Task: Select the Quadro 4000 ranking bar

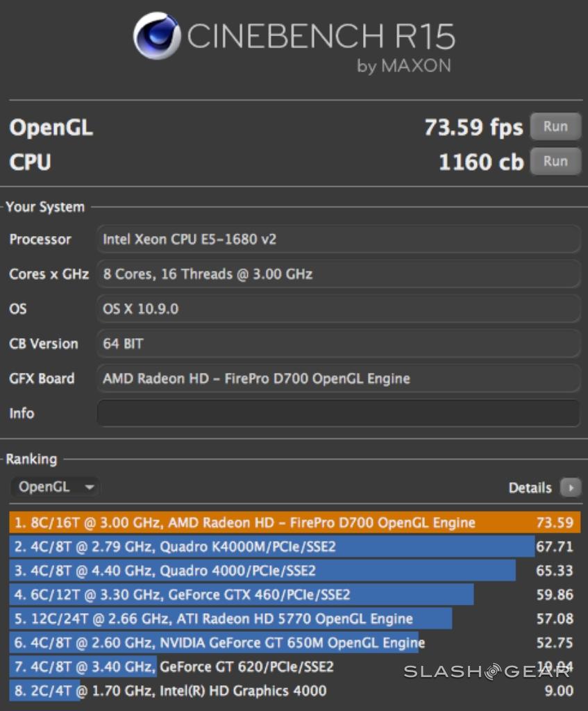Action: 262,571
